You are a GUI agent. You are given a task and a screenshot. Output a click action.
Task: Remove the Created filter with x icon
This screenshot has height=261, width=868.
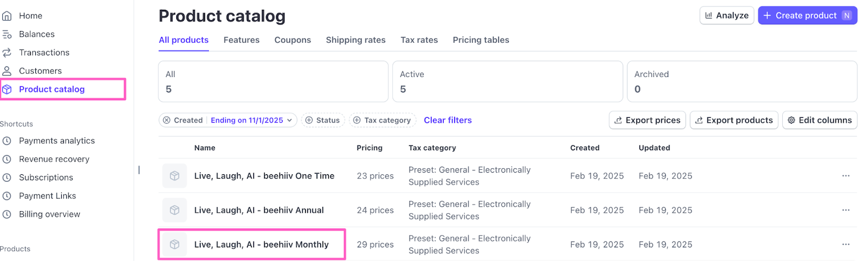[x=167, y=120]
